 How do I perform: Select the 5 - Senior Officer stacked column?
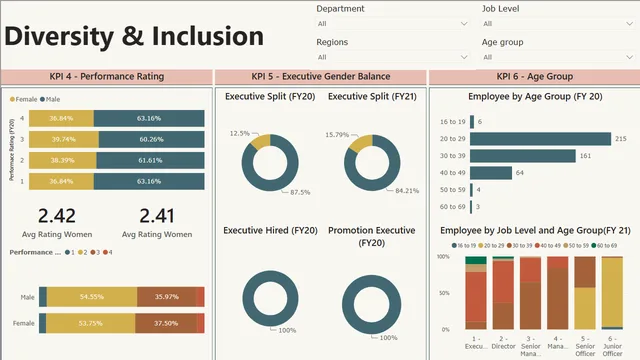tap(585, 293)
